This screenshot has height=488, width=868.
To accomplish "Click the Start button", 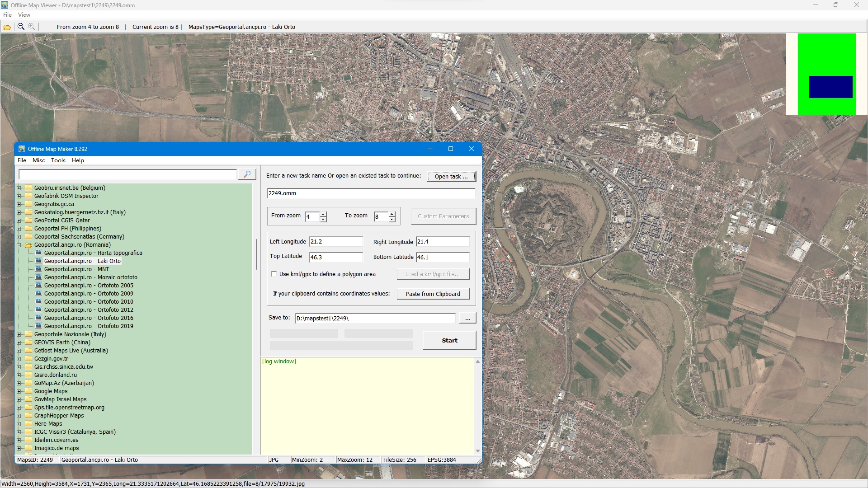I will [x=449, y=341].
